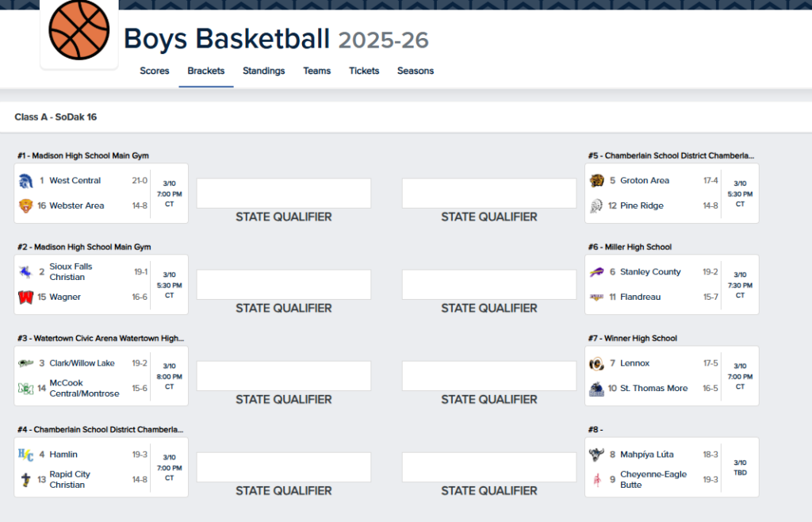Click the Flandreau team name
The width and height of the screenshot is (812, 522).
(640, 297)
